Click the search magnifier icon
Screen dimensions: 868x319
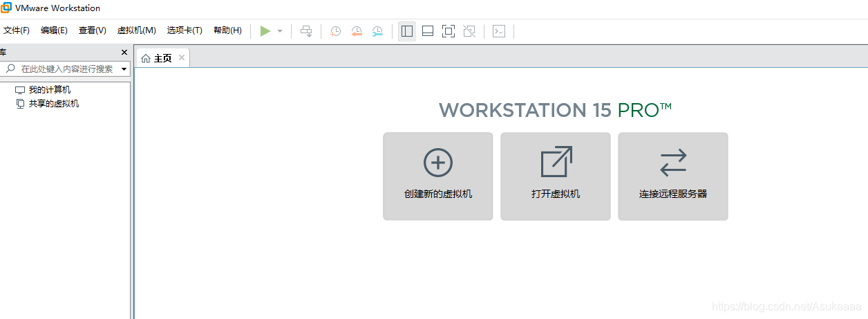(10, 69)
